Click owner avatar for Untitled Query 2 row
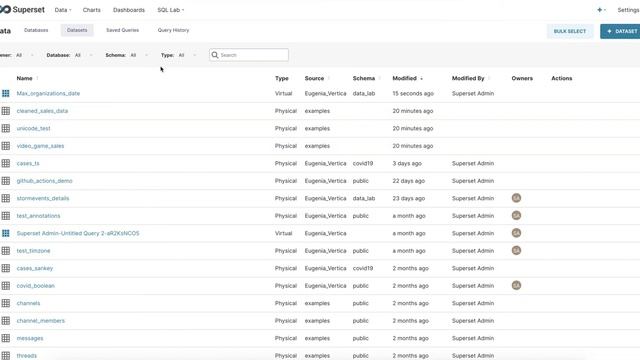 click(516, 233)
